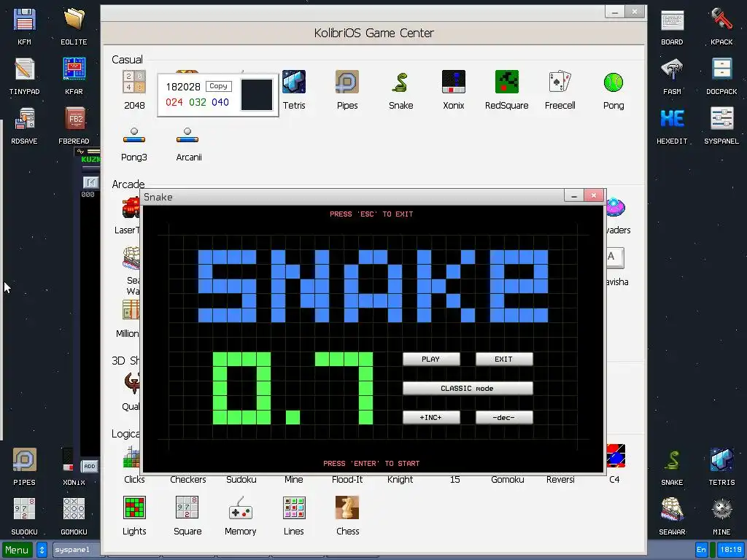Click -dec- to decrease Snake speed
Viewport: 747px width, 560px height.
[x=504, y=417]
